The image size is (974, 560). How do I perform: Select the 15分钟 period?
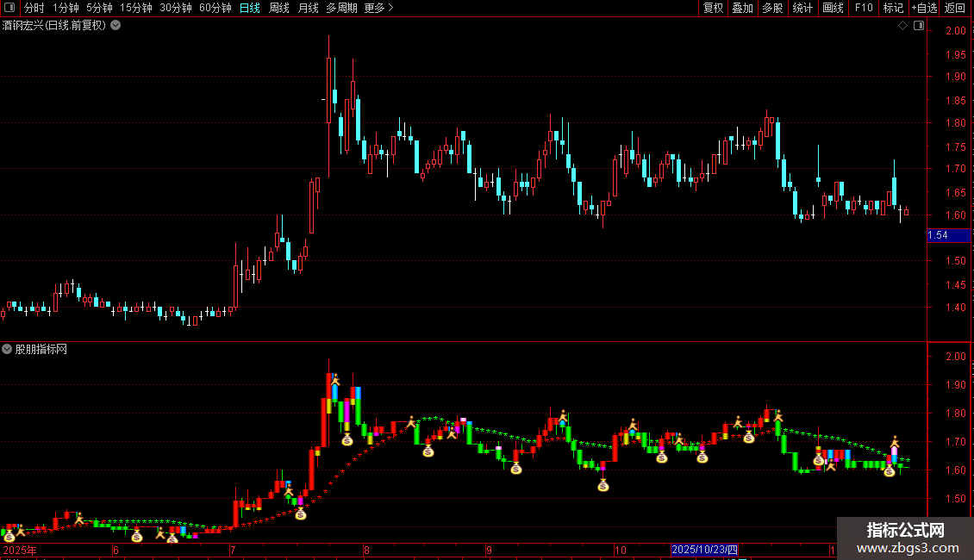click(136, 8)
